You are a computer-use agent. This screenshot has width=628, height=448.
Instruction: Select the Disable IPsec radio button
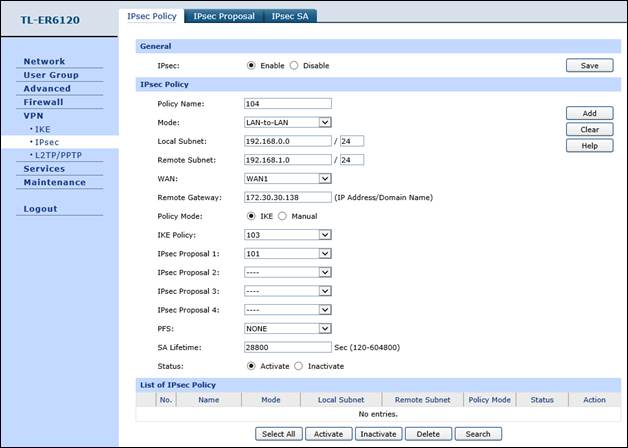pos(294,66)
